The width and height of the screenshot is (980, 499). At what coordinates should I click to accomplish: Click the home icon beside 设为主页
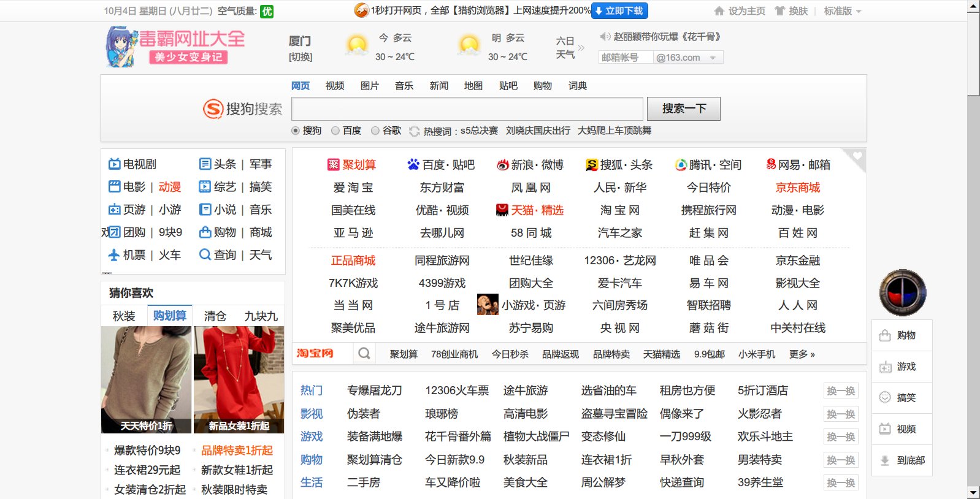pos(719,11)
